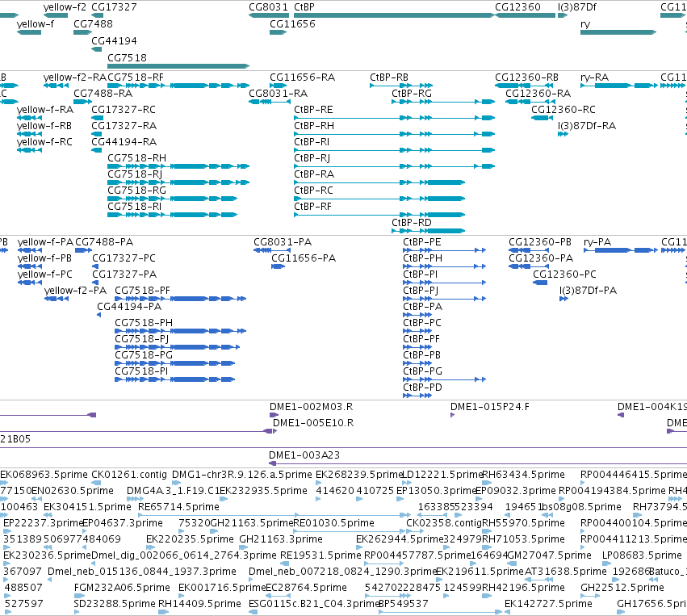
Task: Select transcript ry-RA
Action: coord(594,78)
